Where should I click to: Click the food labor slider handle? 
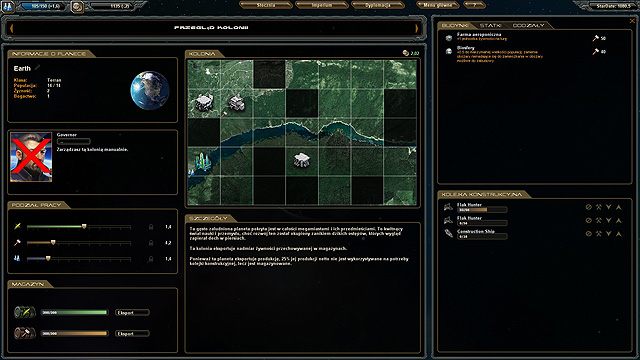(x=84, y=226)
